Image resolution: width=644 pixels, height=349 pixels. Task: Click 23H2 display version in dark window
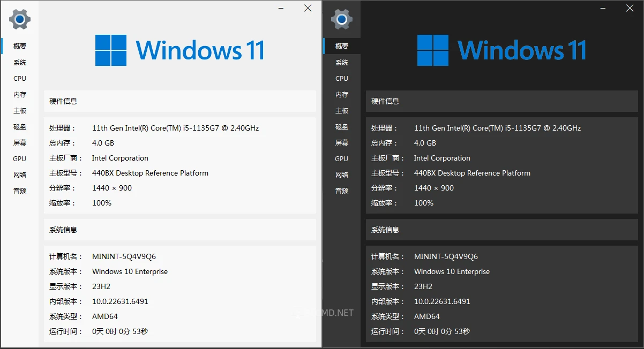423,287
